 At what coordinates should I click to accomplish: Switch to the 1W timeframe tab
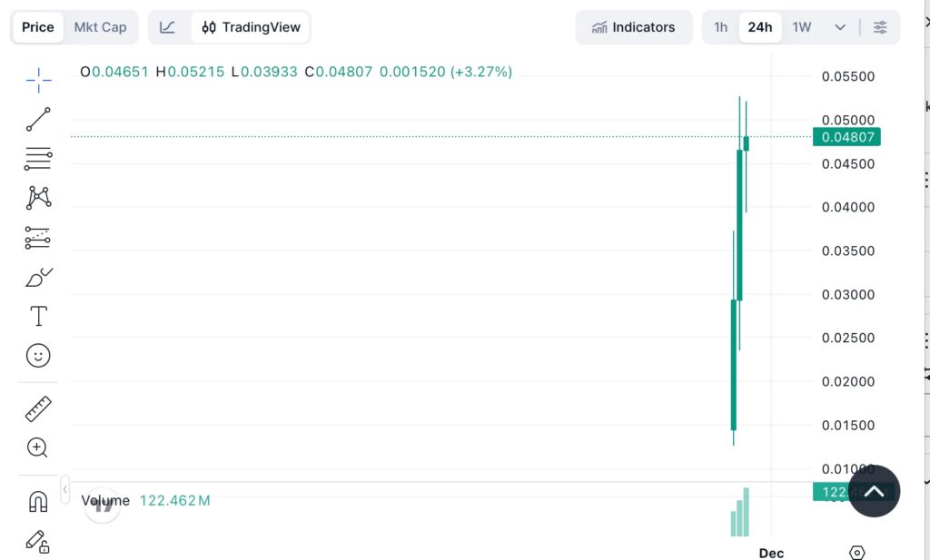click(800, 27)
